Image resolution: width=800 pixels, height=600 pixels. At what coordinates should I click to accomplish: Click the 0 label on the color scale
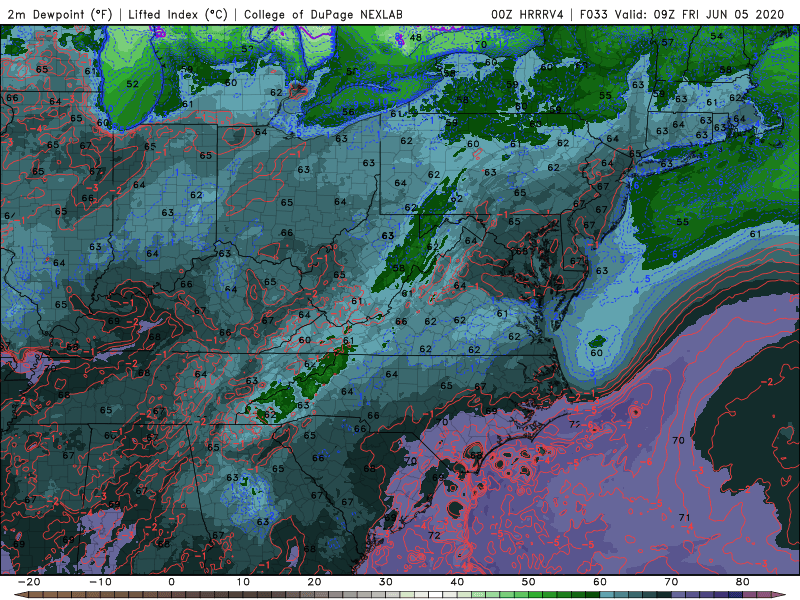pyautogui.click(x=171, y=582)
